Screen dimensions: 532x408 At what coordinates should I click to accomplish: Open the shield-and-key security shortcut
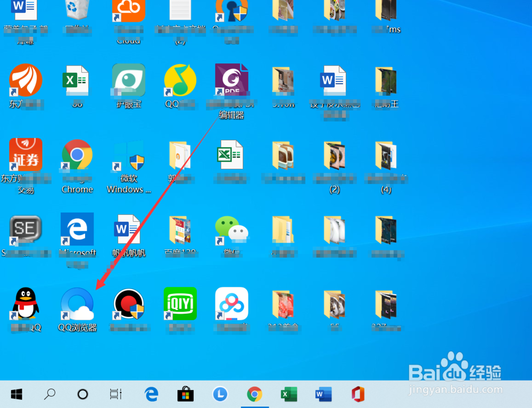click(x=232, y=11)
